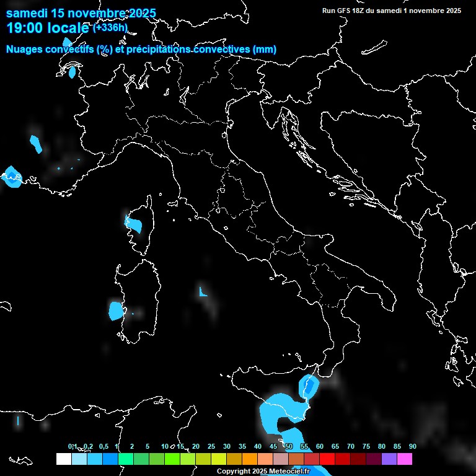The width and height of the screenshot is (476, 476).
Task: Pick the aqua-green swatch between 1 and 2
Action: (x=126, y=459)
